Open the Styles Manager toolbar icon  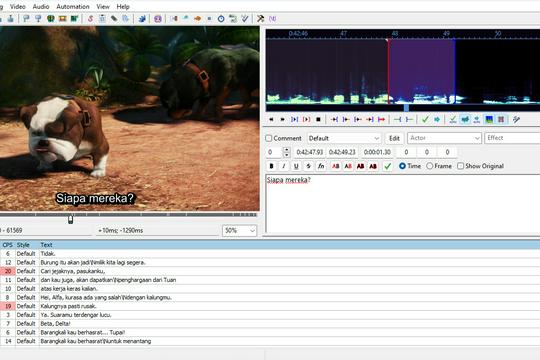[90, 19]
